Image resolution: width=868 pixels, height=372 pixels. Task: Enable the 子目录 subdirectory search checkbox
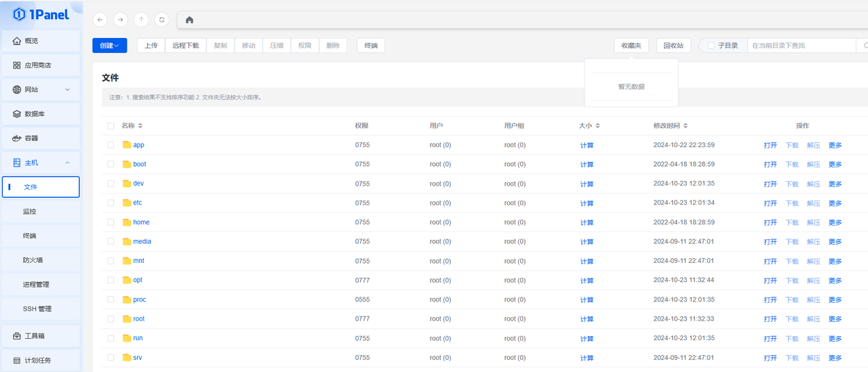(x=711, y=45)
